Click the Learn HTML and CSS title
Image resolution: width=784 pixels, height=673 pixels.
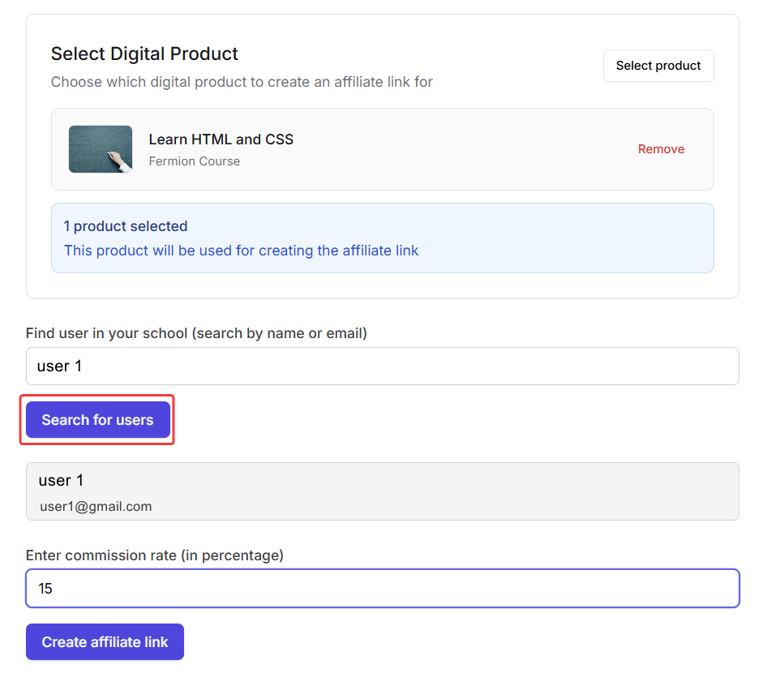coord(221,139)
